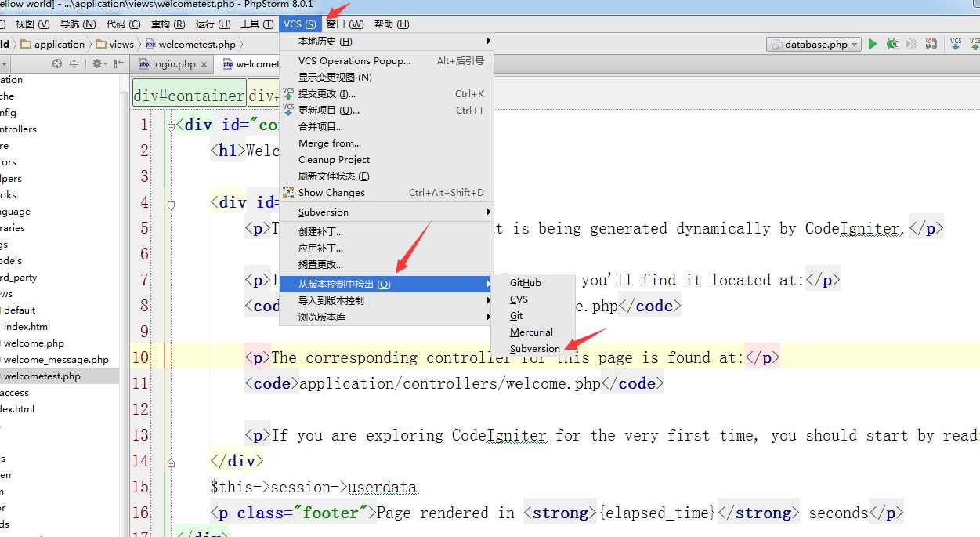
Task: Click the VCS update project toolbar icon
Action: 956,45
